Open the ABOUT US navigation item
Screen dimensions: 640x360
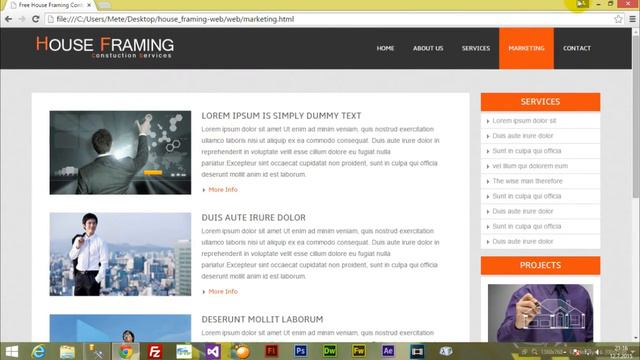point(428,48)
